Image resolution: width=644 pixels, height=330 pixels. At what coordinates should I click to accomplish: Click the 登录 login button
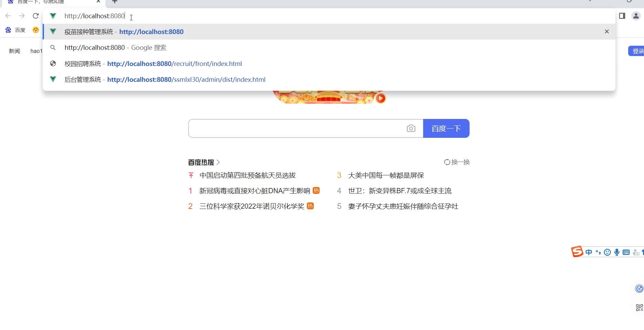(x=636, y=51)
